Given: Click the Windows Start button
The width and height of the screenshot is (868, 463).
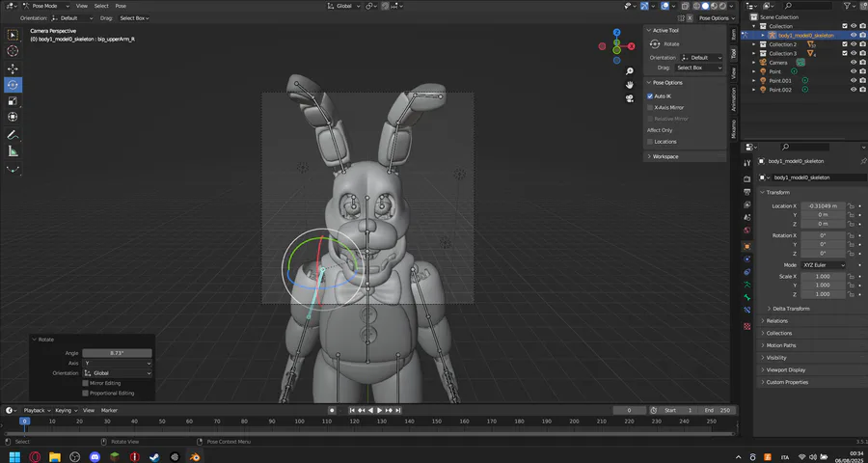Looking at the screenshot, I should [x=14, y=457].
